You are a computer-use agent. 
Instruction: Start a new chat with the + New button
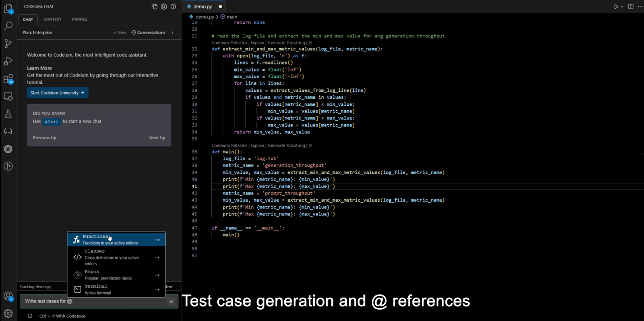(119, 32)
